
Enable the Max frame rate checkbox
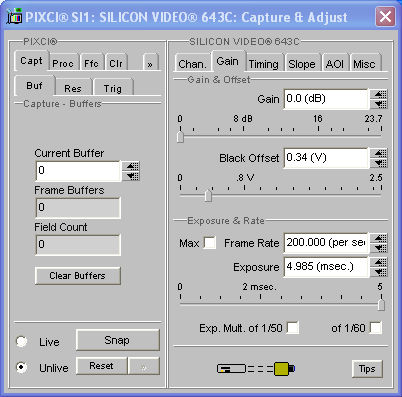[x=210, y=243]
